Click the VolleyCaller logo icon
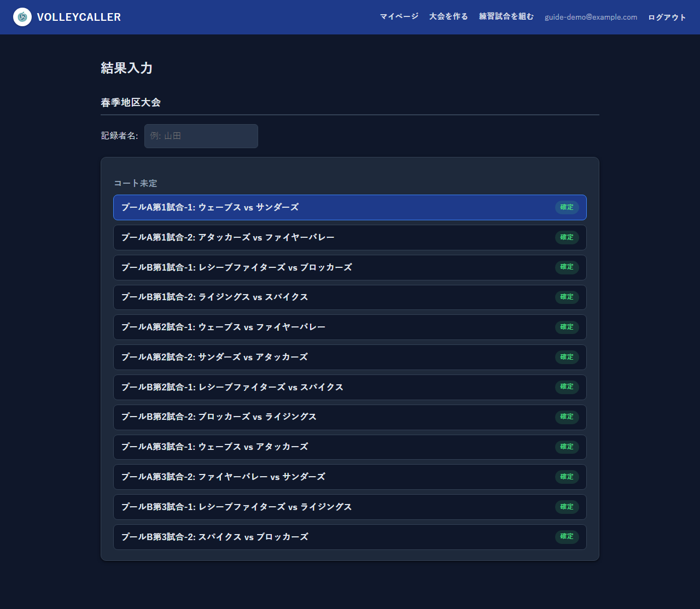The height and width of the screenshot is (609, 700). [x=22, y=17]
